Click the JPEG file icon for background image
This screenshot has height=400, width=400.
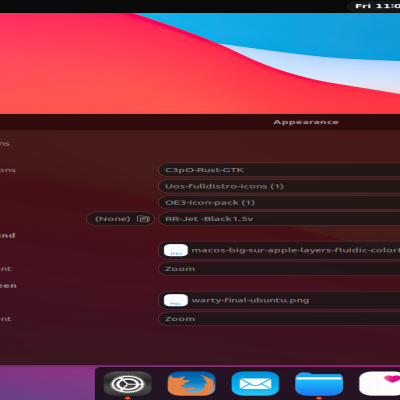pos(176,250)
